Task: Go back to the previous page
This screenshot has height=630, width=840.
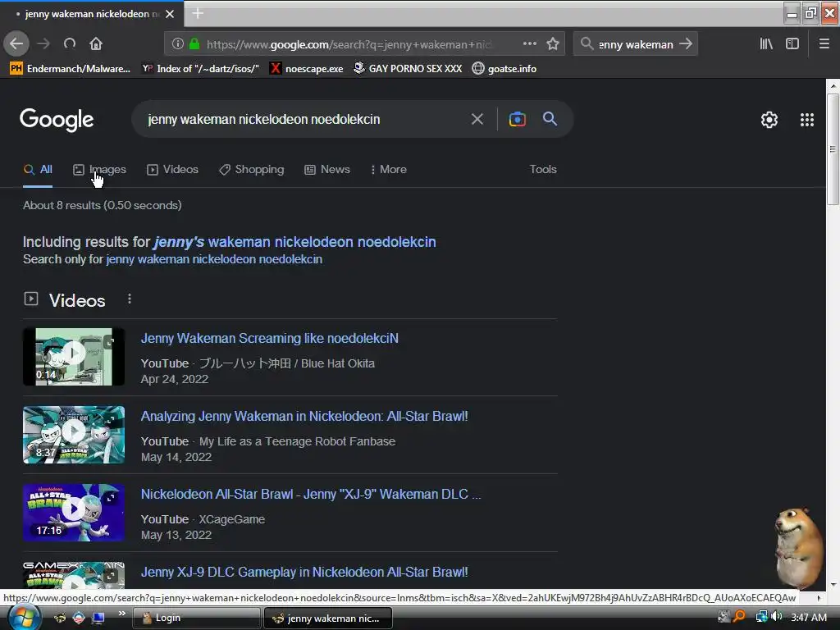Action: (16, 43)
